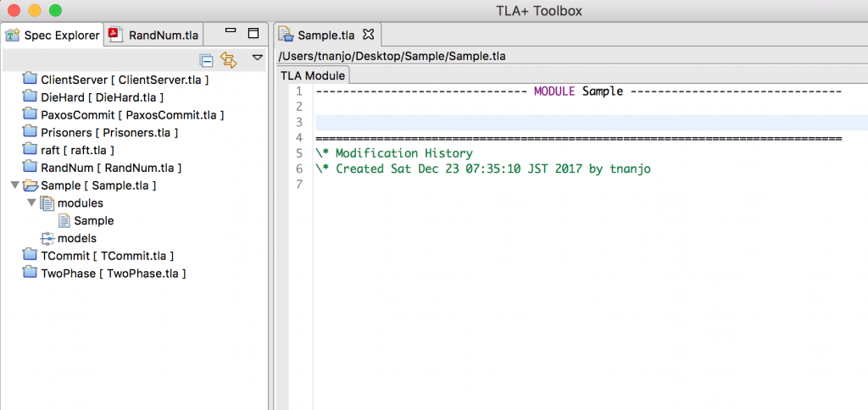Select raft [ raft.tla ] spec

pyautogui.click(x=78, y=150)
